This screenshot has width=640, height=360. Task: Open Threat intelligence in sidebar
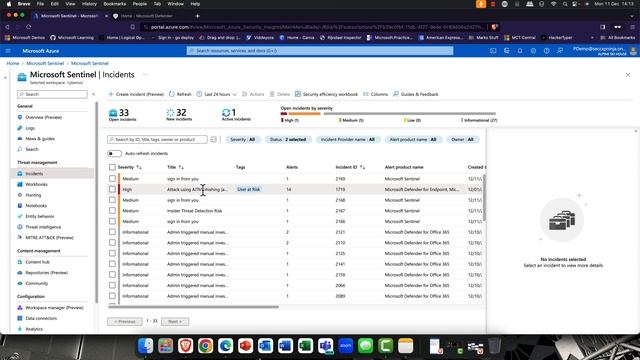[x=43, y=227]
